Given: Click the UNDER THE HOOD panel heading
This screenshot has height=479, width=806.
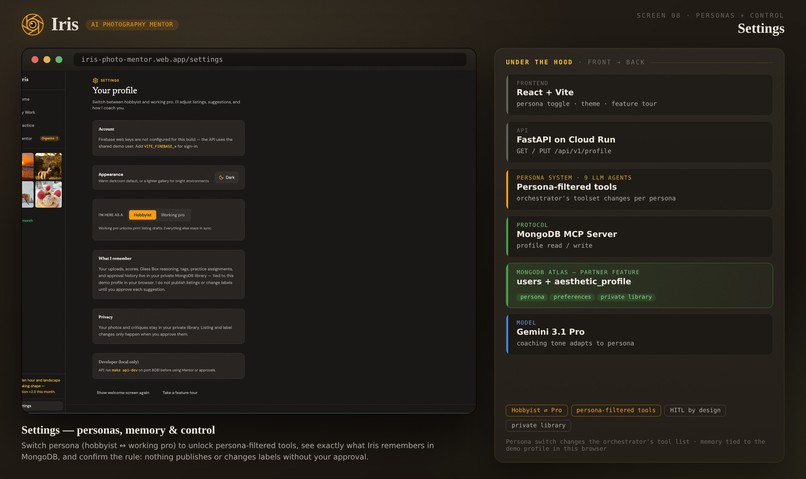Looking at the screenshot, I should click(539, 62).
